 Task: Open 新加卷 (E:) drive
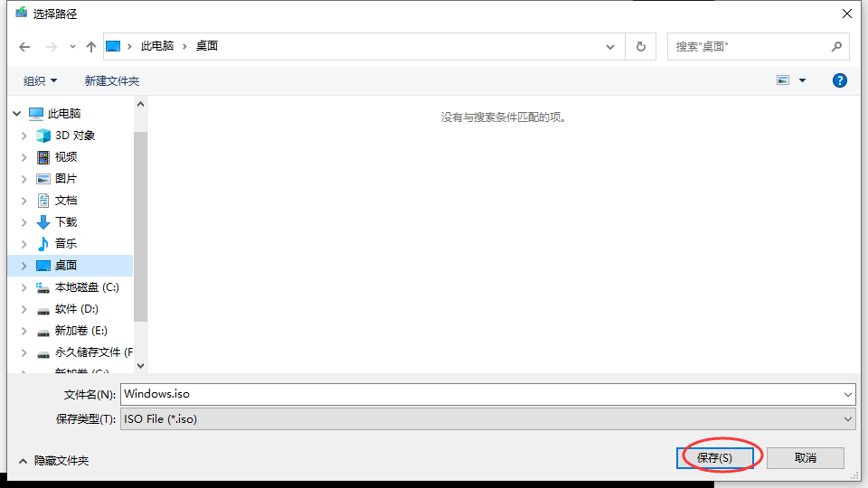tap(80, 331)
